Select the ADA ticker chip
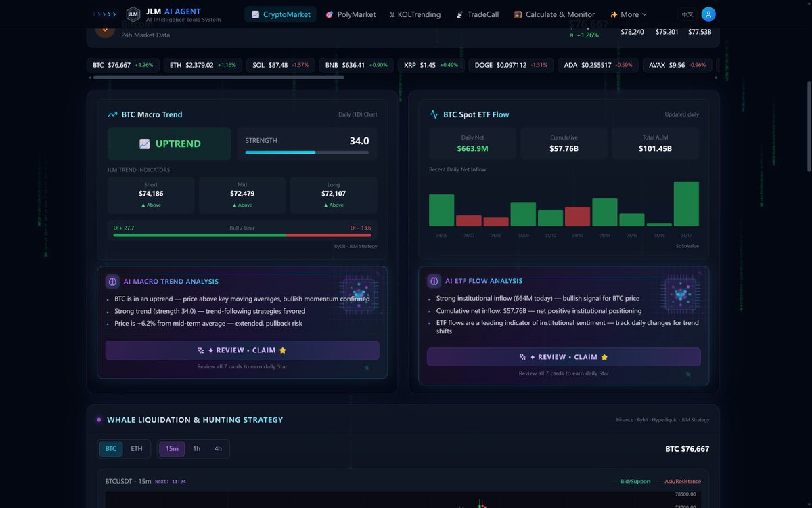This screenshot has width=812, height=508. [x=598, y=65]
